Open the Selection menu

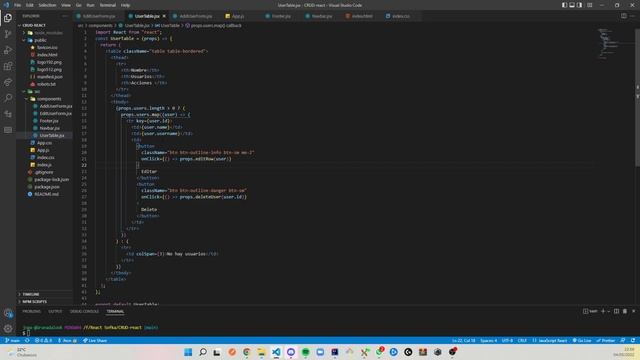[x=47, y=5]
